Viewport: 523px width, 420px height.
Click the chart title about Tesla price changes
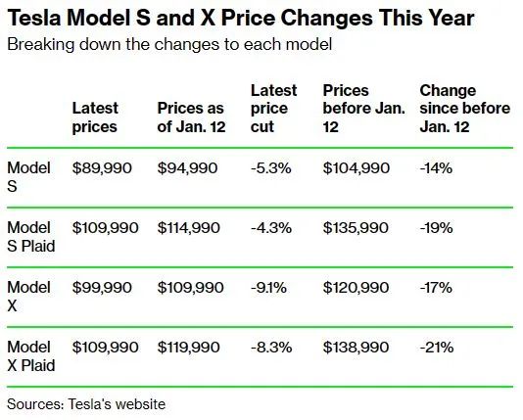241,18
